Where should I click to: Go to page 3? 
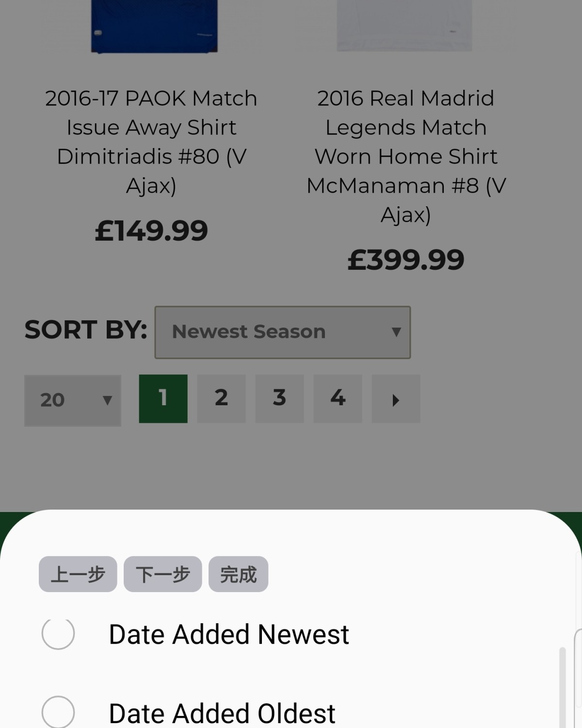(279, 399)
